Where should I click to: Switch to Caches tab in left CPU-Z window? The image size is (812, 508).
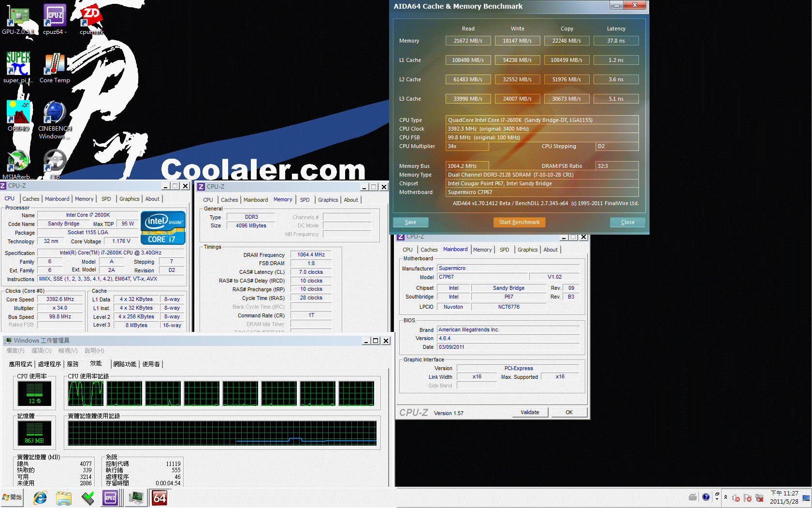click(31, 199)
